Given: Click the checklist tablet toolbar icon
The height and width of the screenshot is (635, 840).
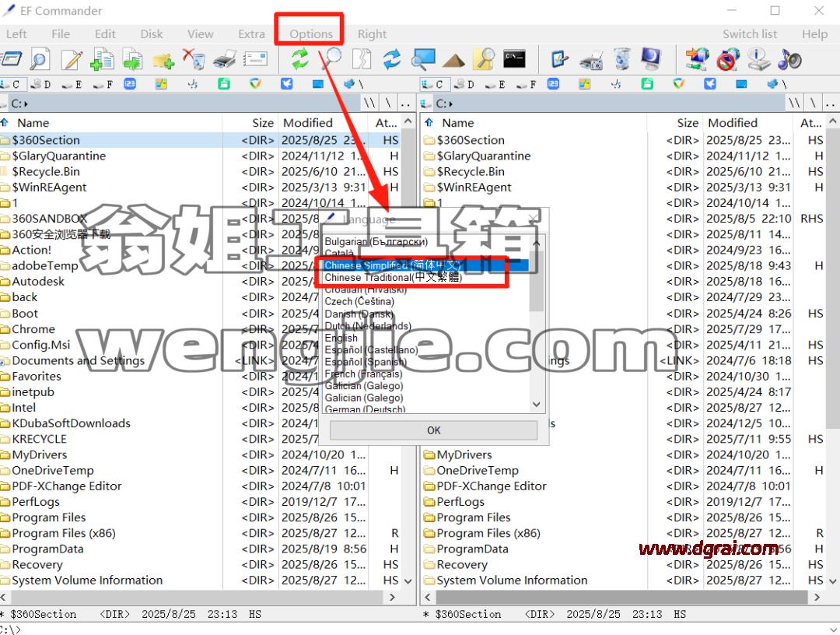Looking at the screenshot, I should (x=559, y=59).
